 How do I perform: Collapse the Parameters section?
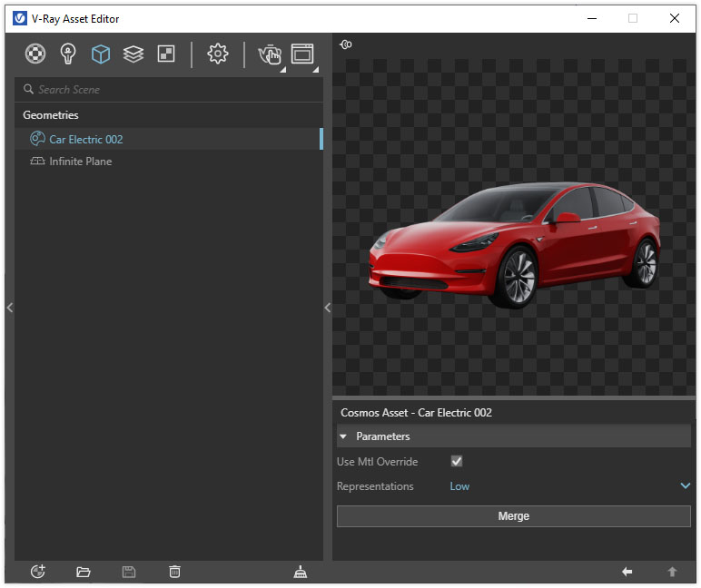click(x=343, y=436)
